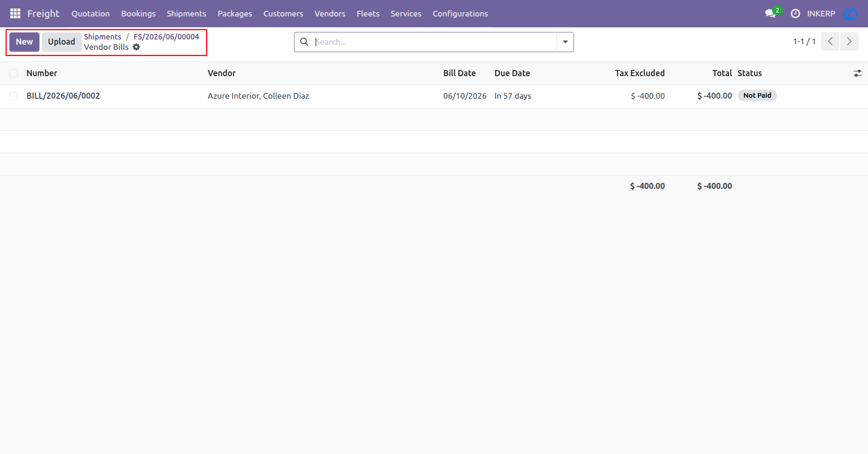This screenshot has width=868, height=454.
Task: Open the apps grid menu icon
Action: coord(15,14)
